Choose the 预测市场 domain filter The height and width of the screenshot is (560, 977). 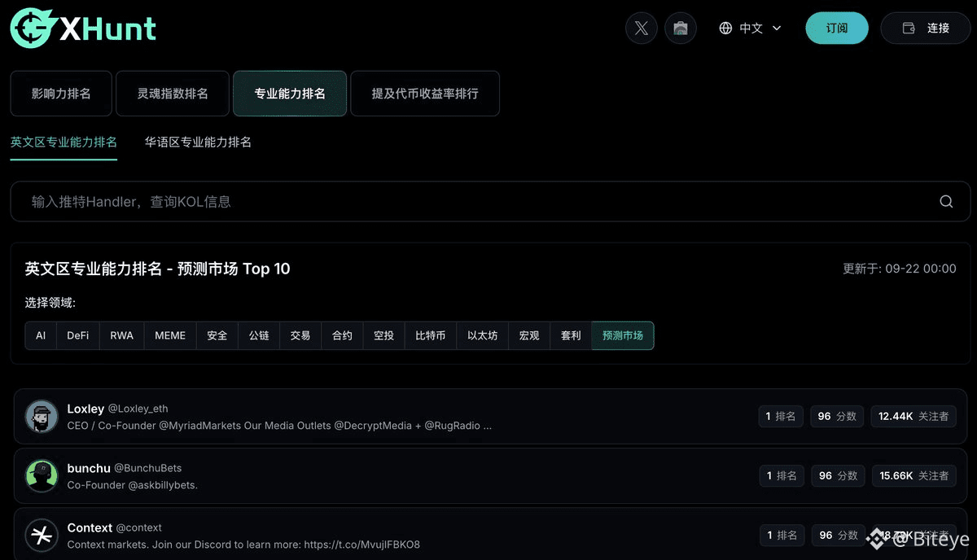click(623, 335)
